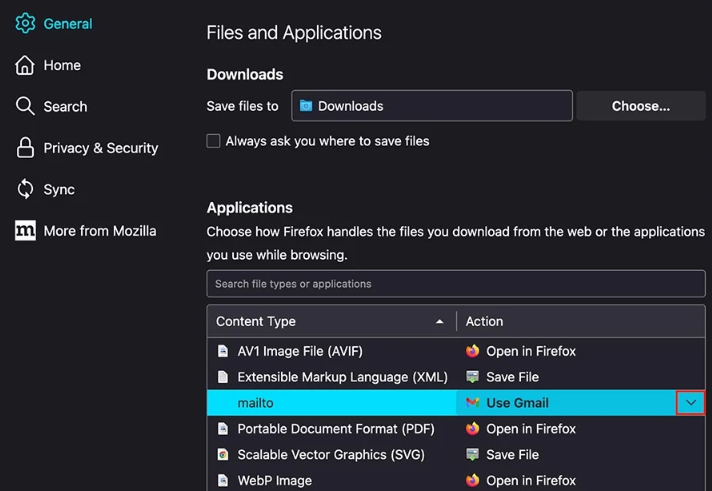Click the General gear icon in sidebar
The width and height of the screenshot is (712, 491).
[25, 24]
